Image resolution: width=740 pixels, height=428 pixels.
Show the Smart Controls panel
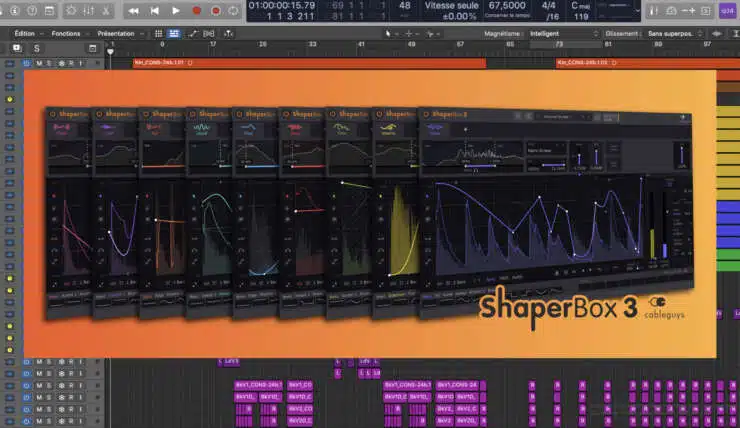(71, 10)
